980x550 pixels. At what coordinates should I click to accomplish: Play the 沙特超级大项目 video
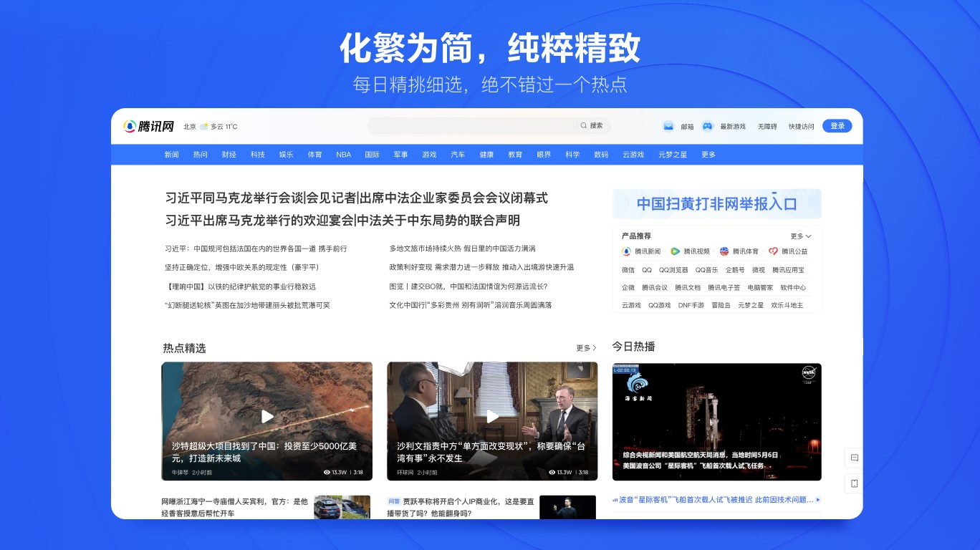[x=267, y=416]
